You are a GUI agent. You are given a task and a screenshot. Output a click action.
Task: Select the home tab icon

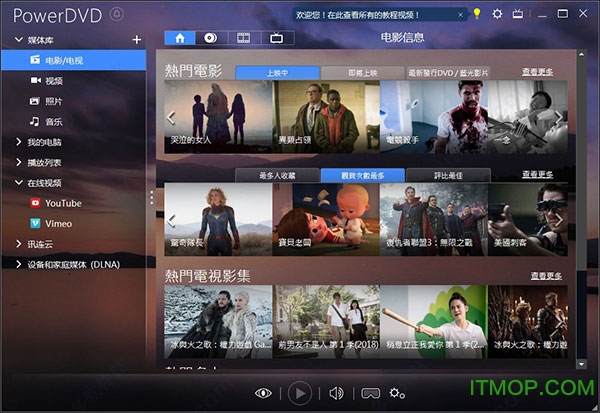click(180, 38)
